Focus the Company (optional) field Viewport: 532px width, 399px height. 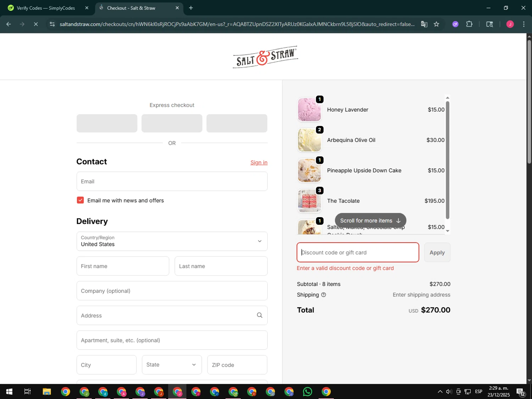tap(172, 291)
